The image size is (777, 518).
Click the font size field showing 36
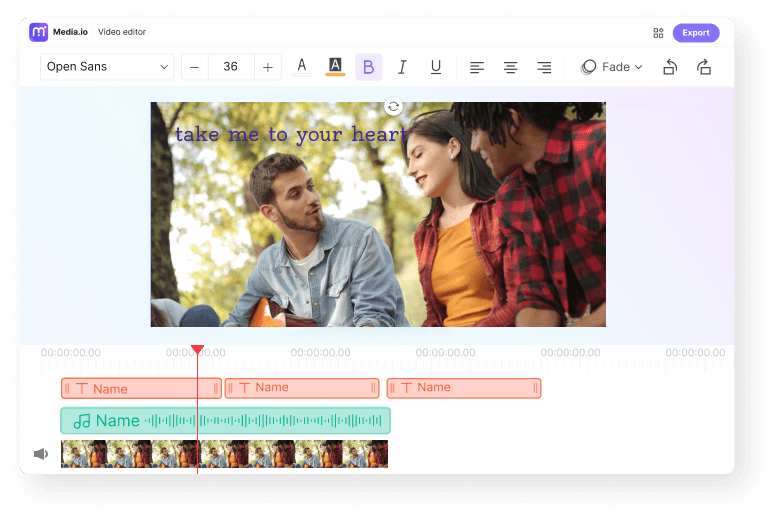tap(231, 67)
